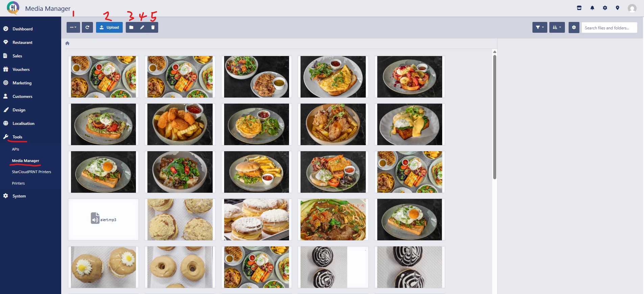Click the delete trash icon
This screenshot has height=294, width=644.
153,27
